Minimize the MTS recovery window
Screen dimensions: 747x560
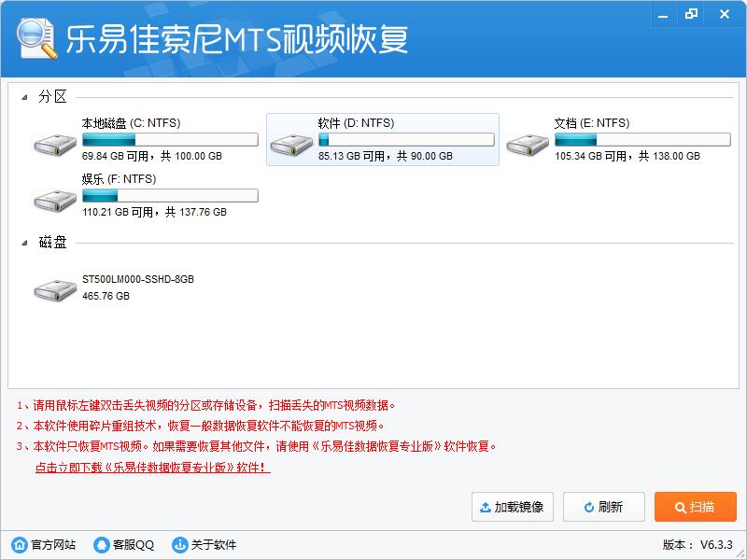coord(663,14)
